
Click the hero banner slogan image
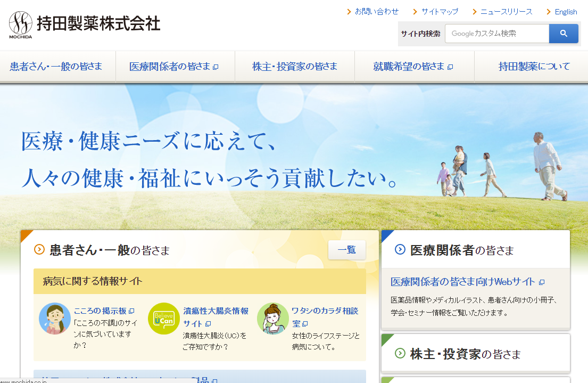pos(209,160)
